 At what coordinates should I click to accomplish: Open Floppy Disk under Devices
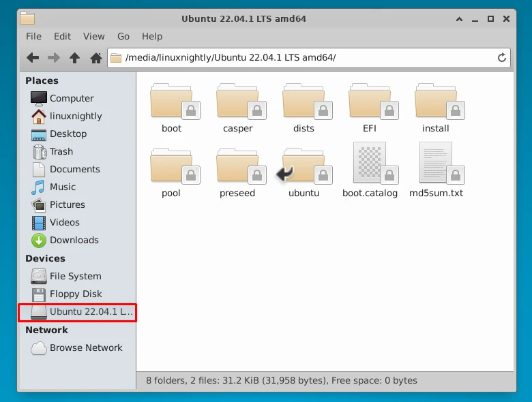click(x=78, y=294)
